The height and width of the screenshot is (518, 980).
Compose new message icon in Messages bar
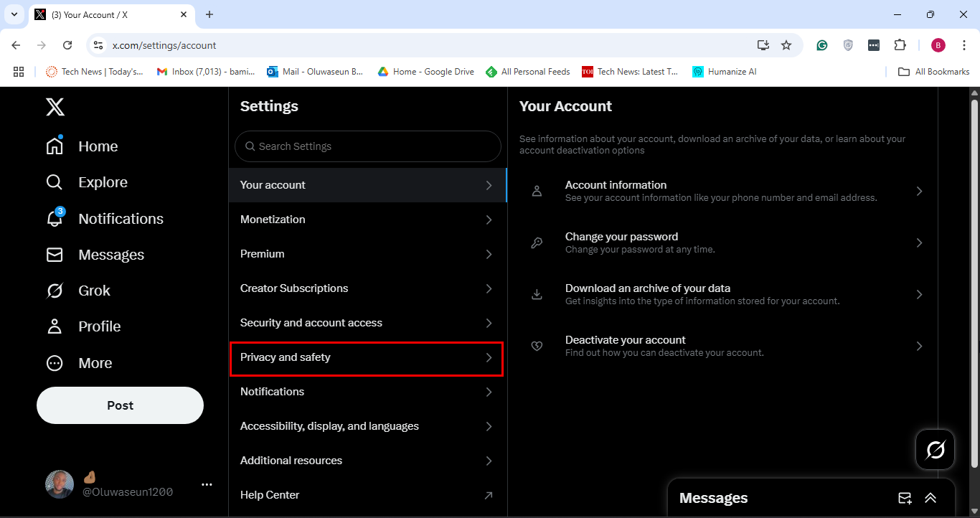pyautogui.click(x=905, y=498)
